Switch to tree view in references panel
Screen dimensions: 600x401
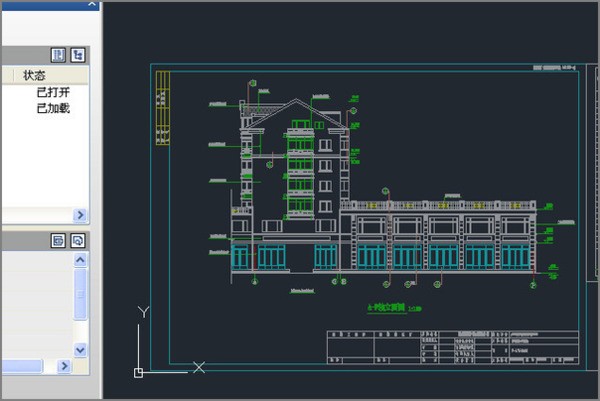pos(77,55)
